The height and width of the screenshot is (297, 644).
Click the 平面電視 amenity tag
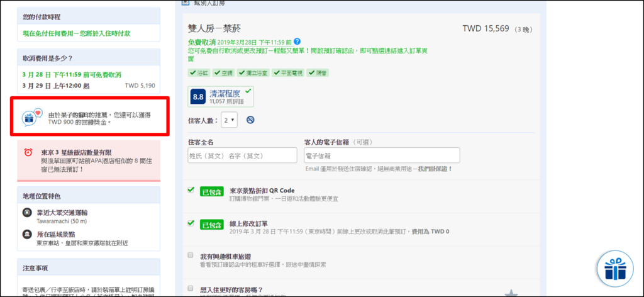click(x=288, y=73)
